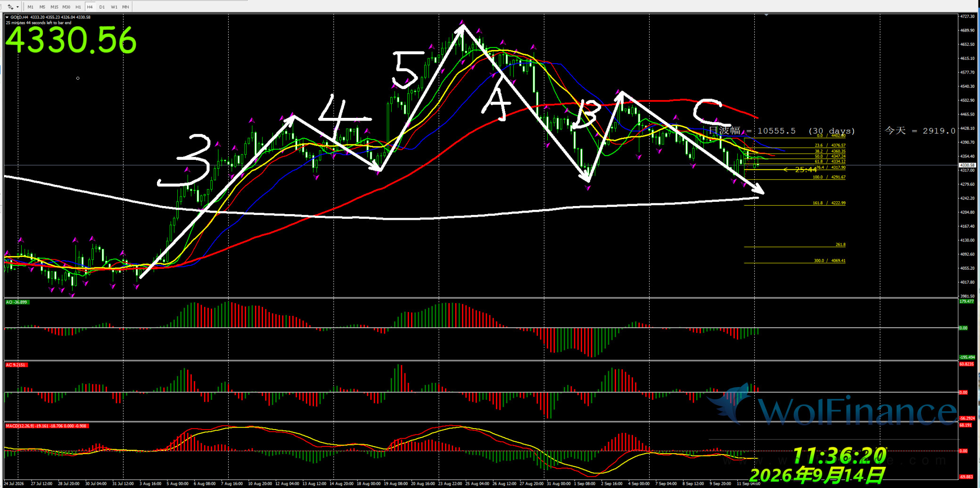Select Fibonacci level 161.8 / 4222.99
Screen dimensions: 980x488
coord(829,203)
